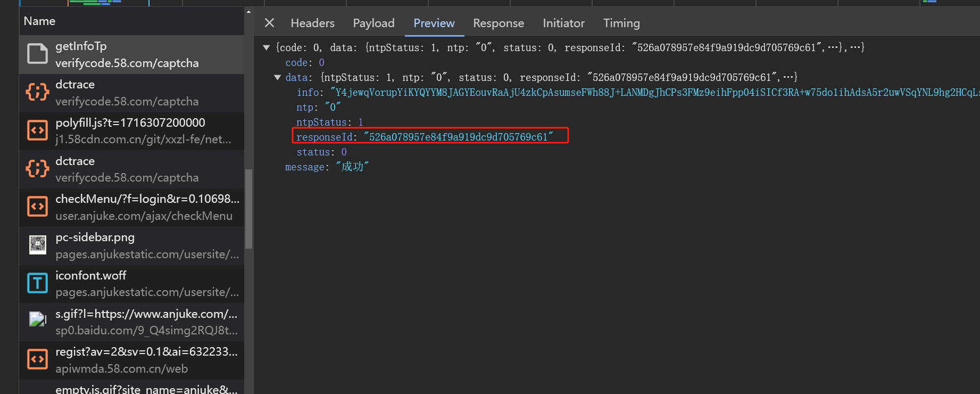Image resolution: width=980 pixels, height=394 pixels.
Task: Click the code: 0 property line
Action: pos(305,63)
